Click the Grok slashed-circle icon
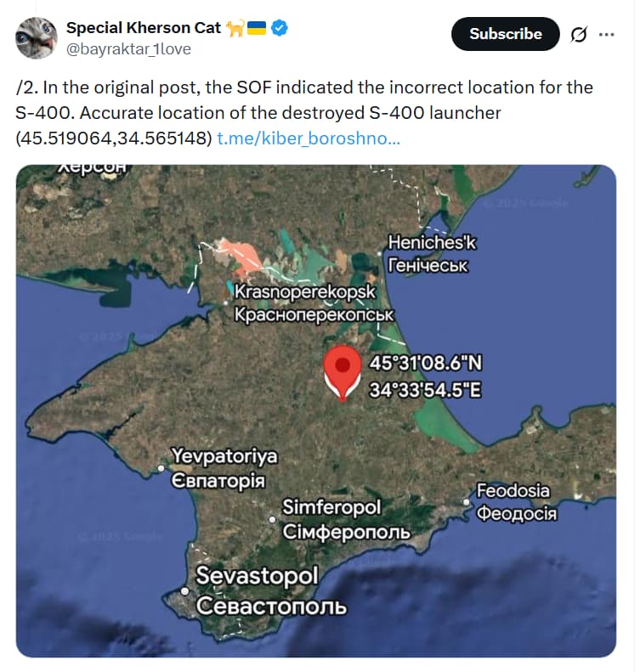Viewport: 640px width, 672px height. (x=579, y=35)
